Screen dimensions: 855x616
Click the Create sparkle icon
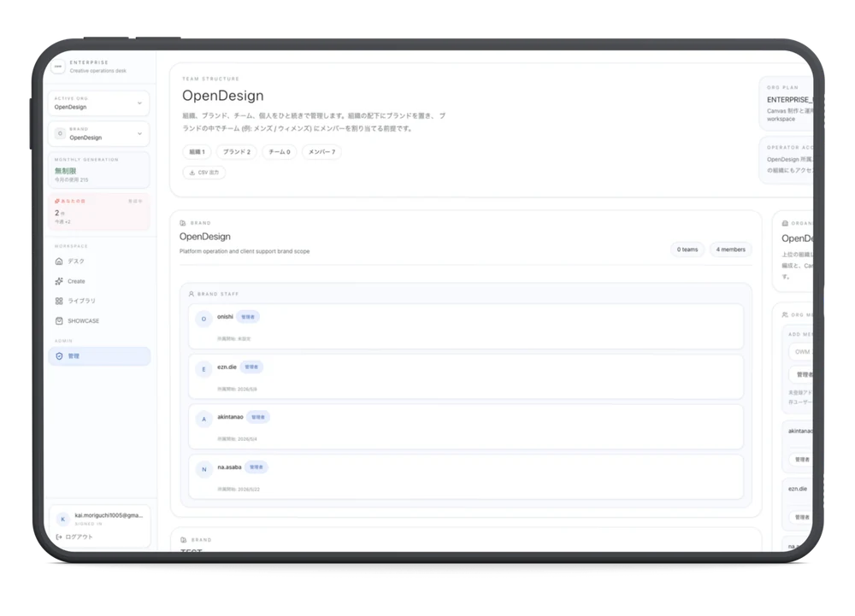coord(59,281)
